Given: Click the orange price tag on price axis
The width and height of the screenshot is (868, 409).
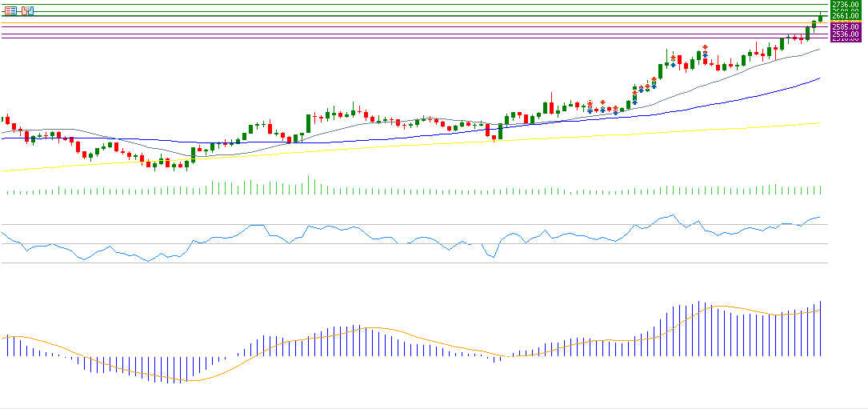Looking at the screenshot, I should click(x=846, y=22).
